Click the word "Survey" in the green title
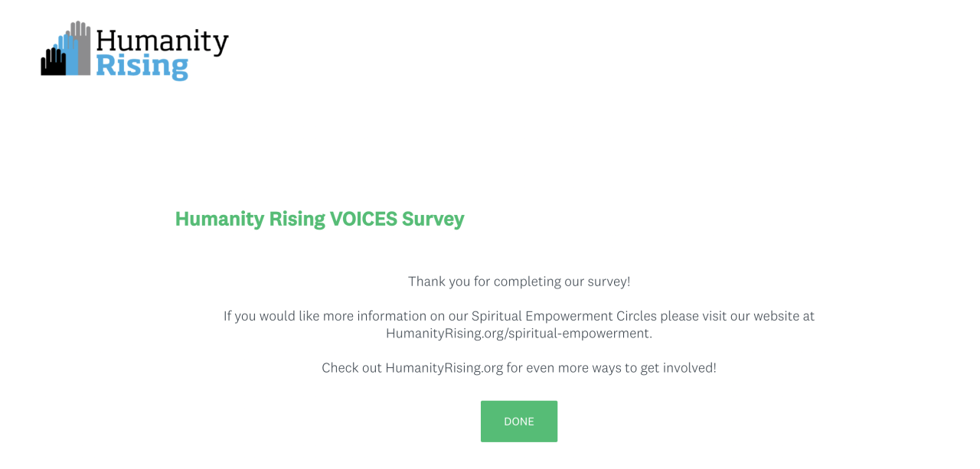The height and width of the screenshot is (469, 980). point(433,219)
